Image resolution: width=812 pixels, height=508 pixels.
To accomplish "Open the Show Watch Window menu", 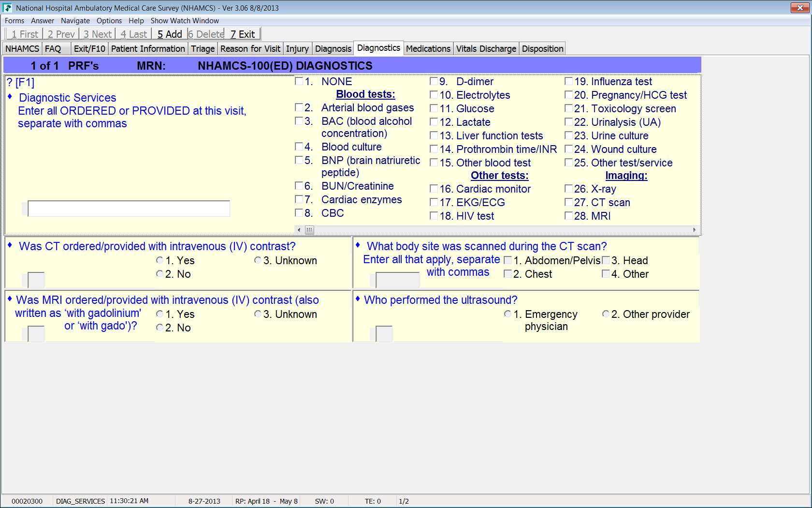I will (185, 21).
